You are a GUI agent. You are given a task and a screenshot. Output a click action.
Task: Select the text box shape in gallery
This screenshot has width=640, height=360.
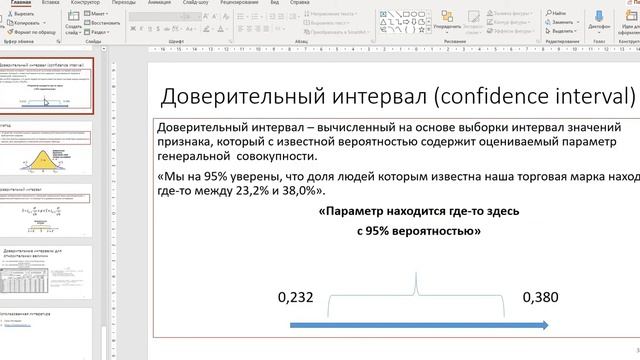point(383,14)
